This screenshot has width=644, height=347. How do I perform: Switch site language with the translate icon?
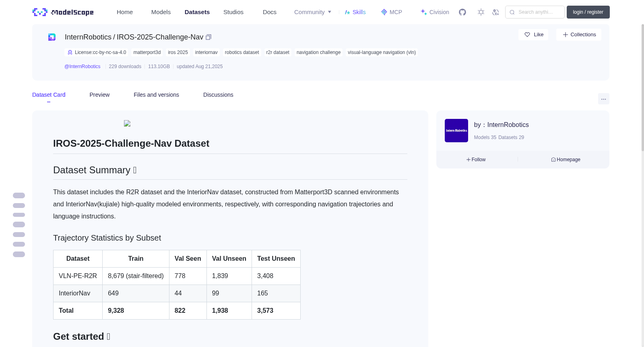pos(495,12)
